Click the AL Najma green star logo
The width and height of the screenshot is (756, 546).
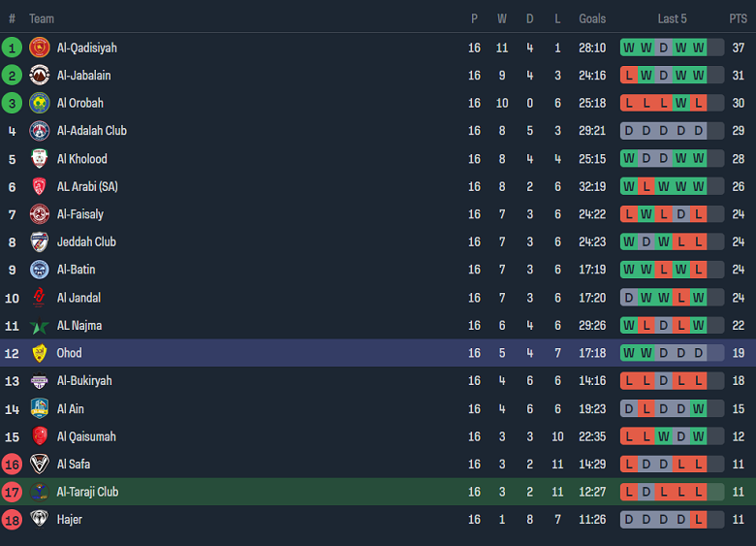(40, 326)
